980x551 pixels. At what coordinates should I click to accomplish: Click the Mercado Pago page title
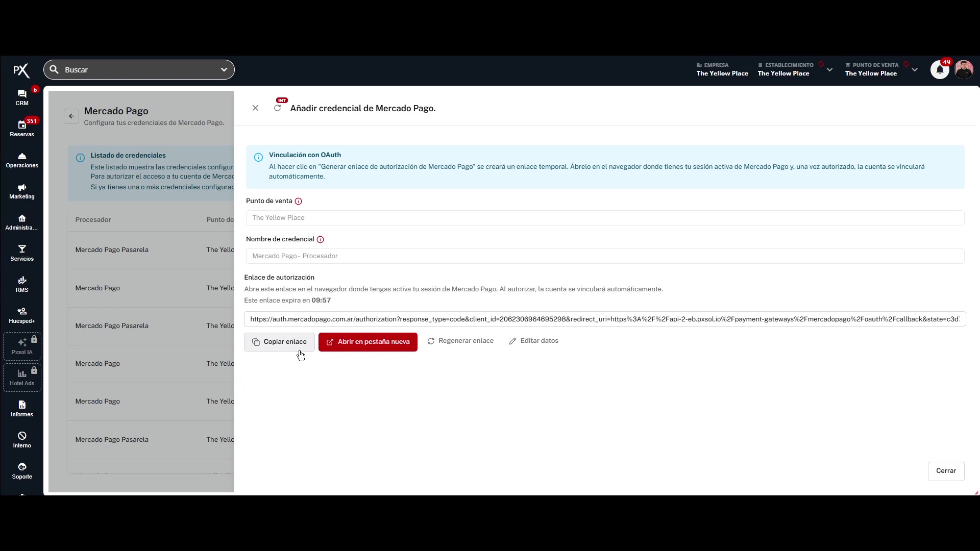pyautogui.click(x=116, y=111)
